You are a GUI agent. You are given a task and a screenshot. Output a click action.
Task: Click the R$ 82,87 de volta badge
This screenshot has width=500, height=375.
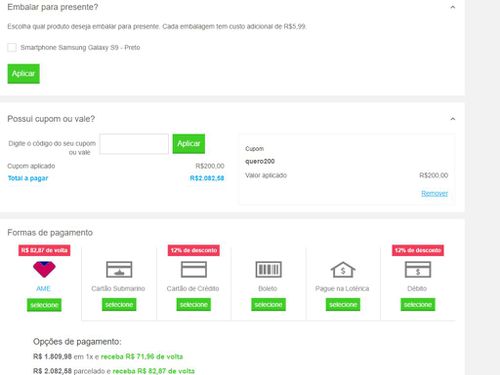(44, 250)
